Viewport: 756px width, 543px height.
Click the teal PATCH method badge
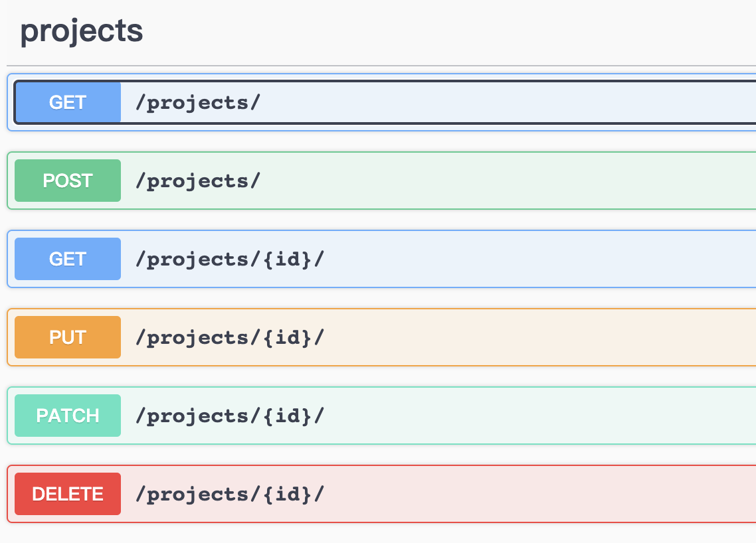coord(68,416)
